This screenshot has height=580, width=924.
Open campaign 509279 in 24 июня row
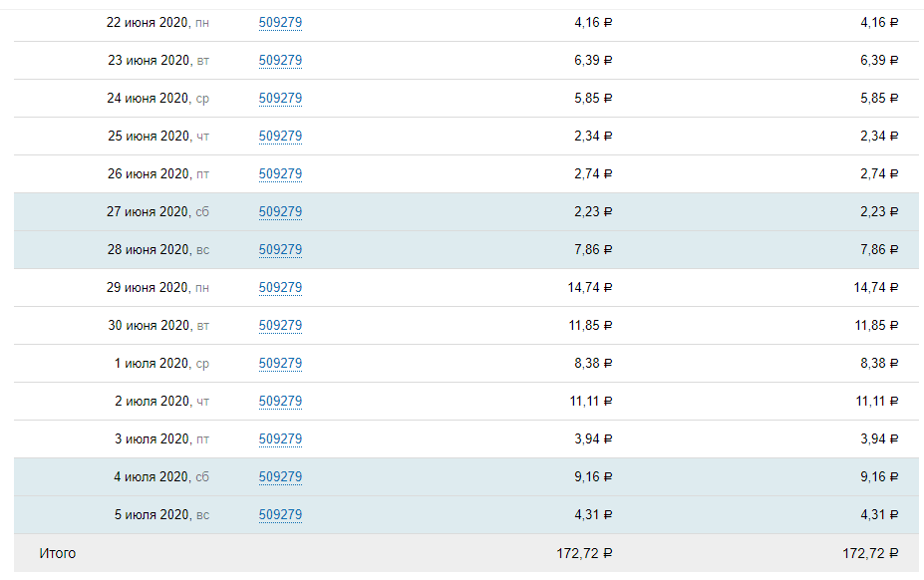pyautogui.click(x=280, y=99)
